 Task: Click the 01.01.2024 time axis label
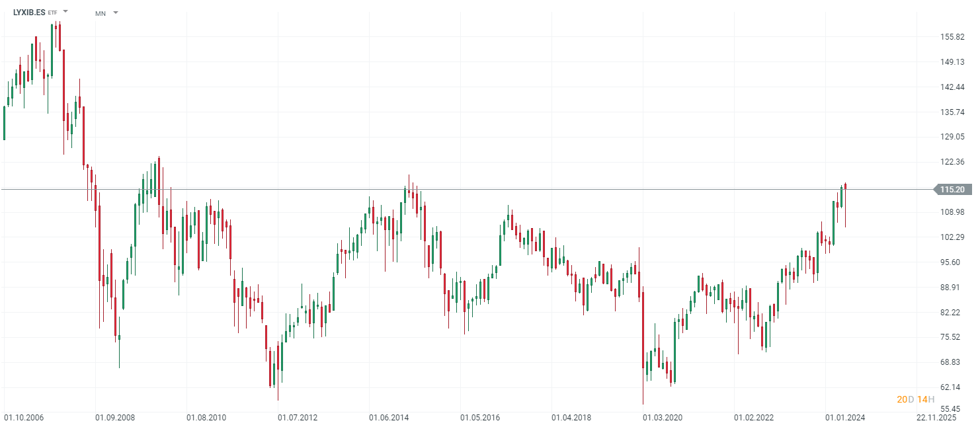point(845,418)
